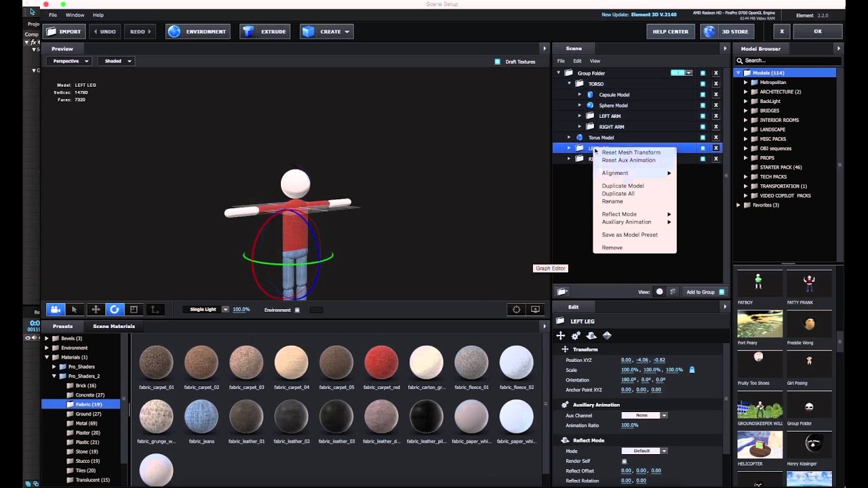Select the HELICOPTER model thumbnail

coord(759,445)
